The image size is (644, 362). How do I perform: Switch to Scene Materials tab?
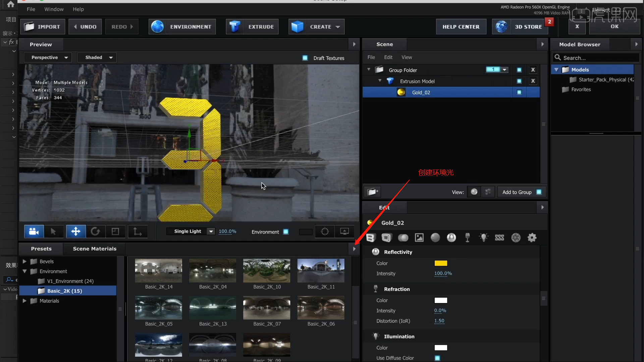coord(95,249)
